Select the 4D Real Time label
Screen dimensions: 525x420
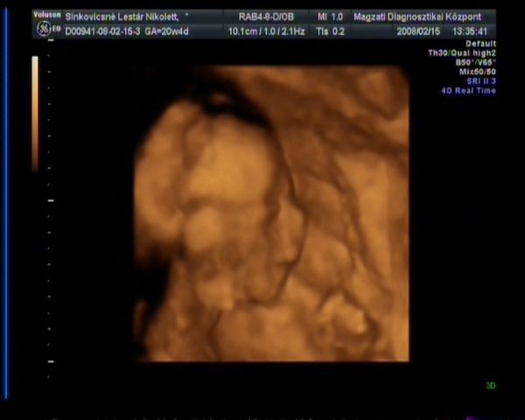coord(469,91)
